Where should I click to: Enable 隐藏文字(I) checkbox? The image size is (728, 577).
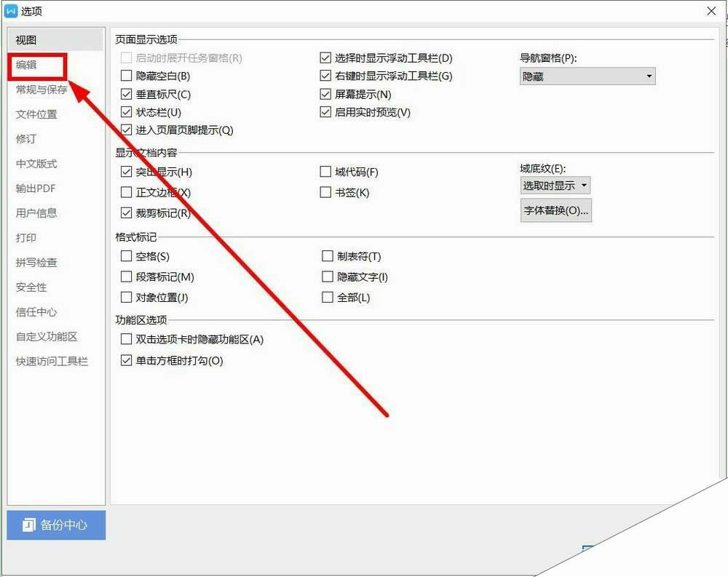coord(328,276)
